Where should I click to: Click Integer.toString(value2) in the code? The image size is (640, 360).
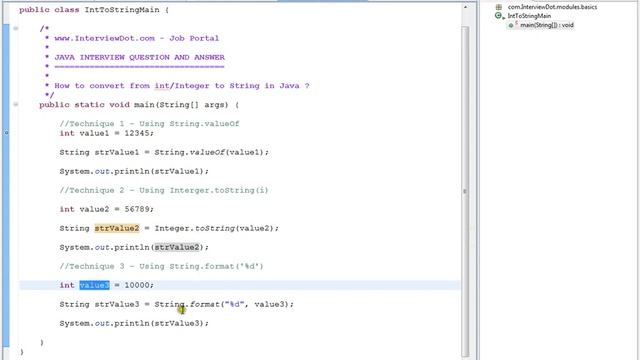coord(215,228)
